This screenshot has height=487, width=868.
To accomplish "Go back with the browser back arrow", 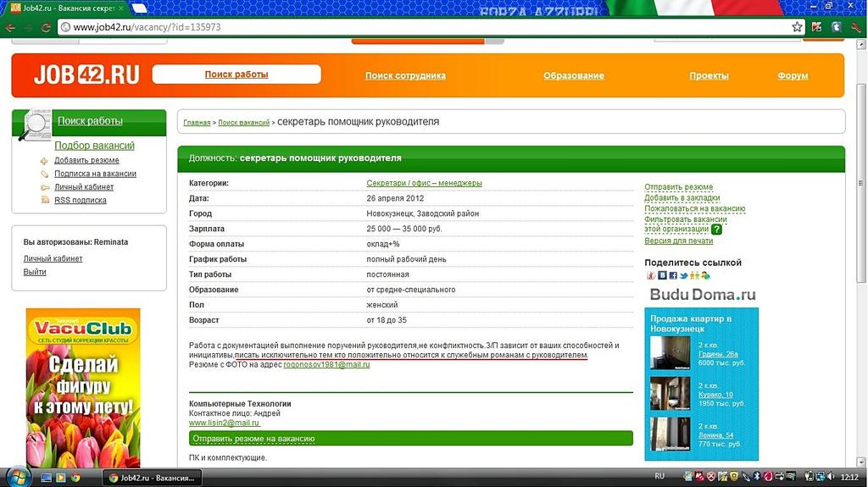I will [x=10, y=27].
